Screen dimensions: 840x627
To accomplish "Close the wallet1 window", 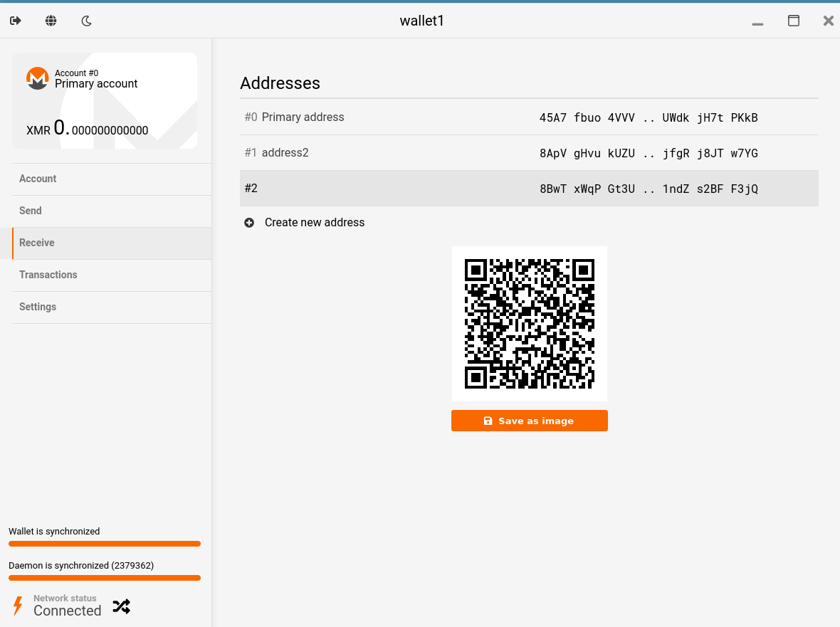I will (x=828, y=21).
